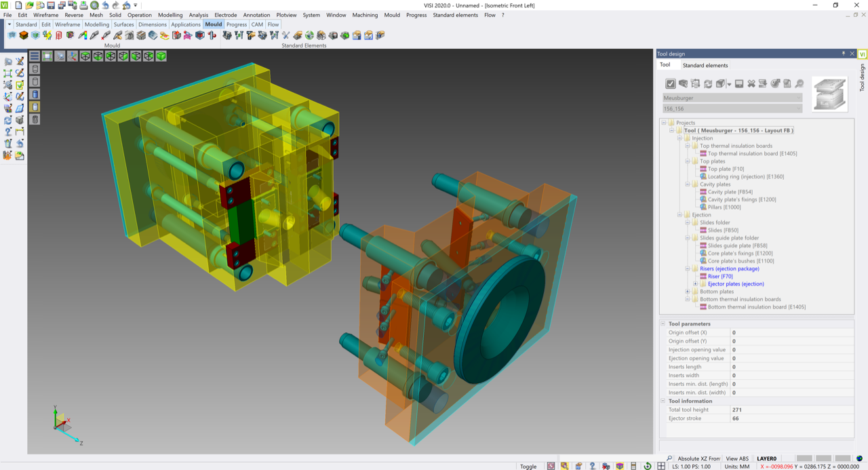Click the mould tool preview thumbnail
This screenshot has height=470, width=868.
tap(829, 94)
